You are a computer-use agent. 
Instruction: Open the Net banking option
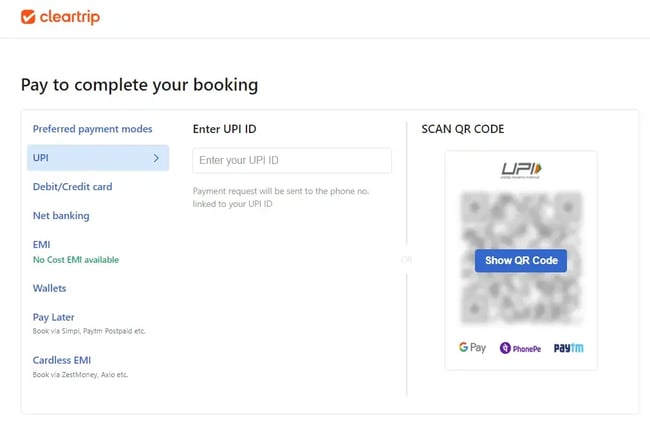coord(61,216)
